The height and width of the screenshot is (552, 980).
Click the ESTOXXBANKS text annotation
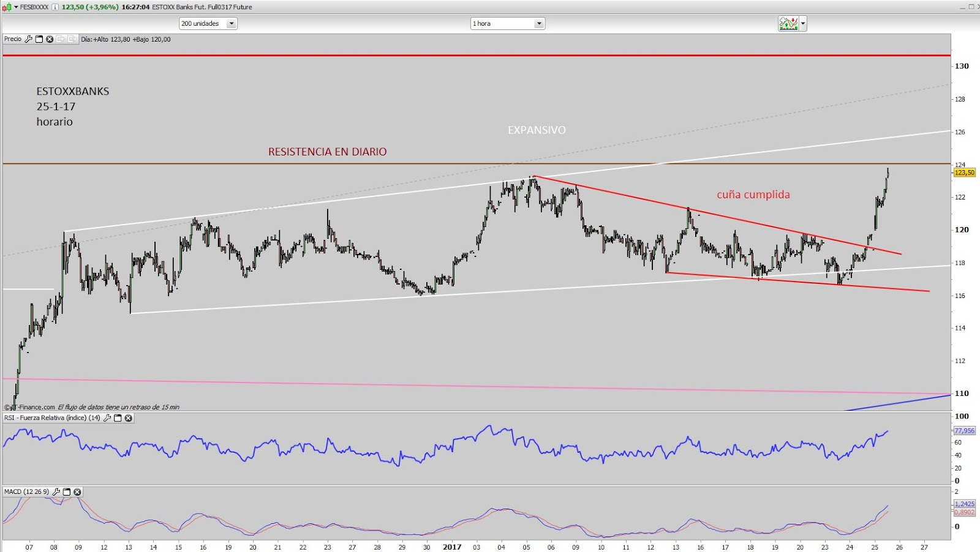73,91
